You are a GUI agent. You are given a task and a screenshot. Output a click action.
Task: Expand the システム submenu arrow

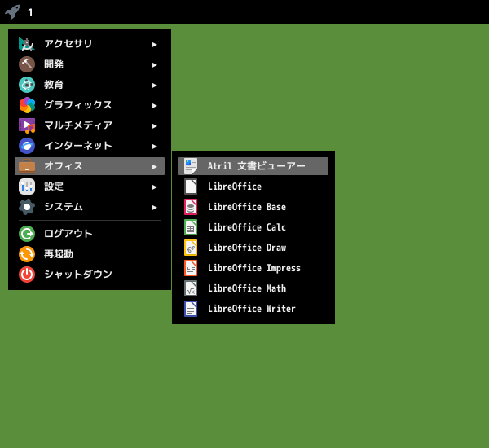(x=154, y=208)
